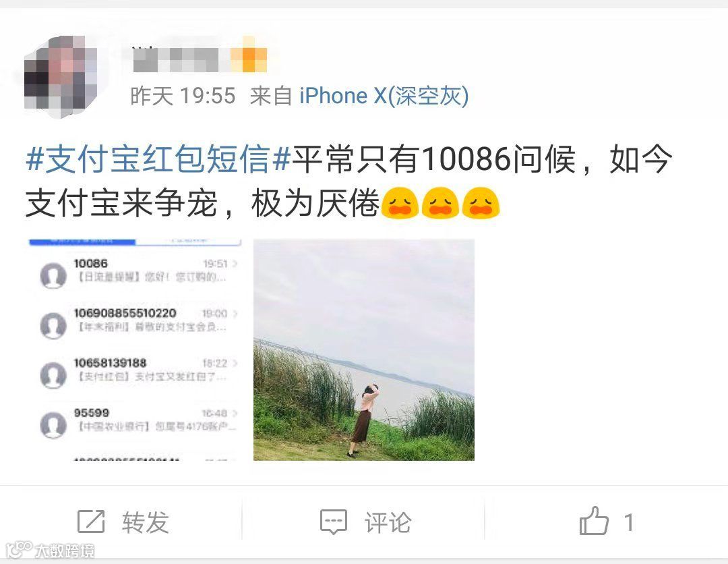Click the 昨天 19:55 timestamp
Viewport: 728px width, 564px height.
click(183, 96)
